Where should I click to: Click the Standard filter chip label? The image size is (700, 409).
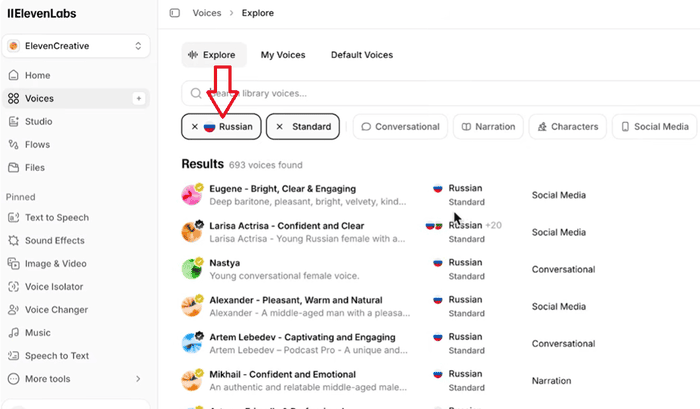click(x=312, y=127)
